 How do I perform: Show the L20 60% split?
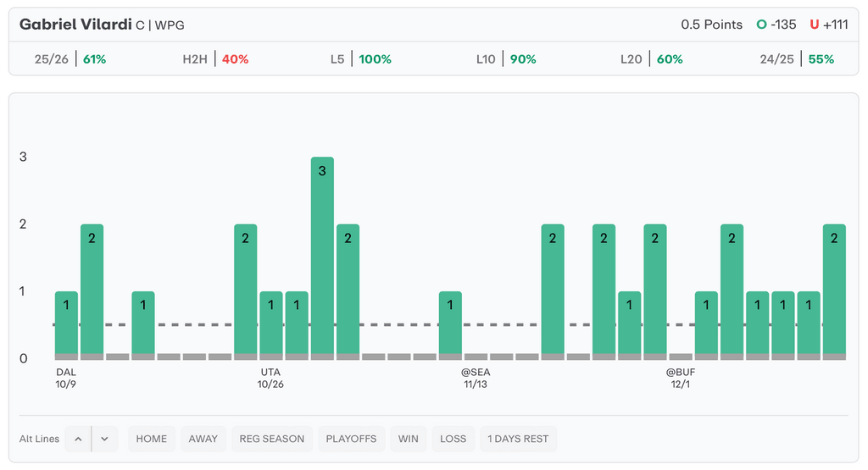point(651,59)
